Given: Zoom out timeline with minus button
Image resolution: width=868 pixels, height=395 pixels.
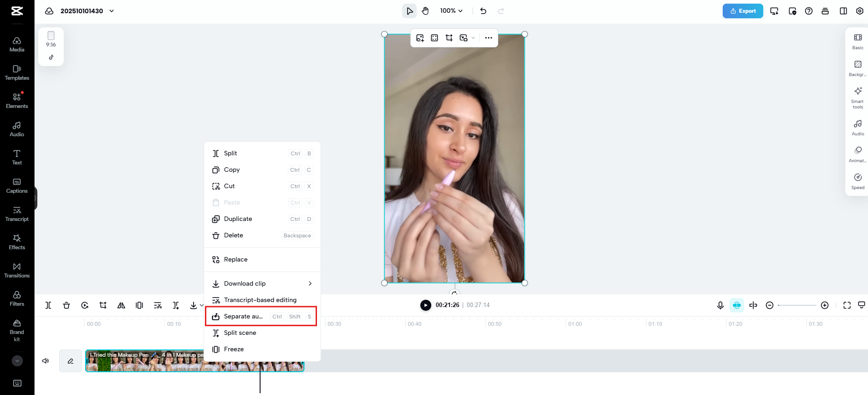Looking at the screenshot, I should 770,305.
